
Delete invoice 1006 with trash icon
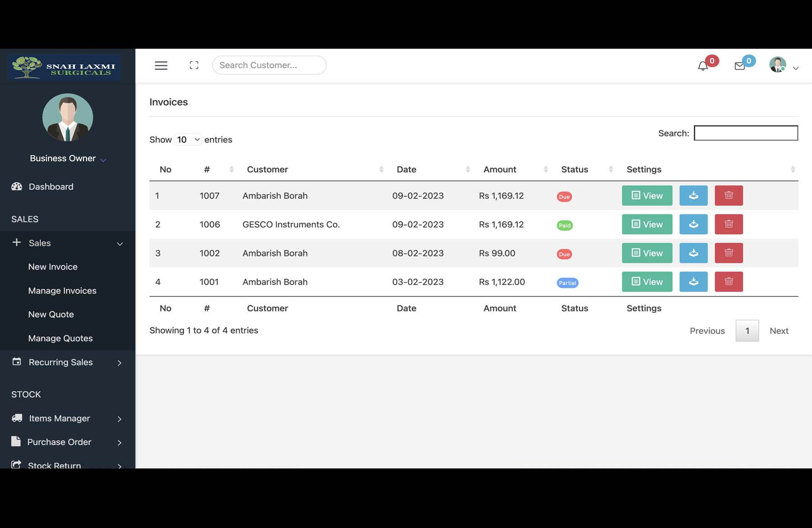[x=729, y=224]
